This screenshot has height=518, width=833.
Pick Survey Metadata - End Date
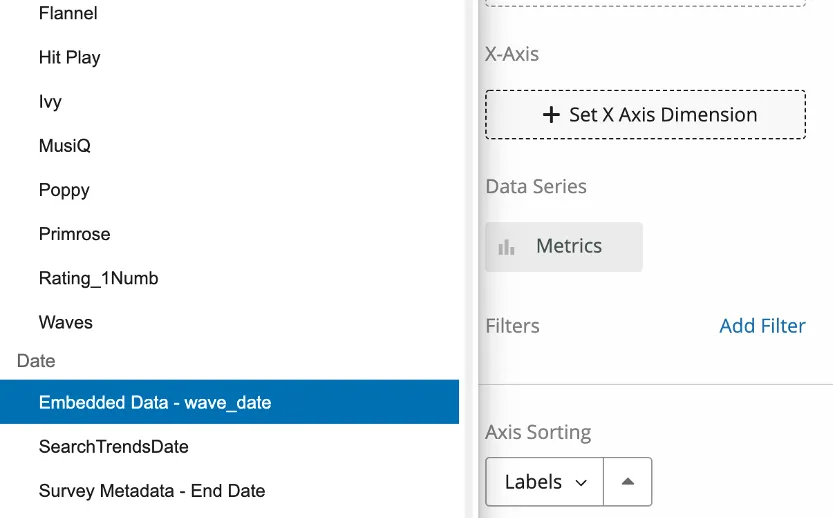[152, 491]
